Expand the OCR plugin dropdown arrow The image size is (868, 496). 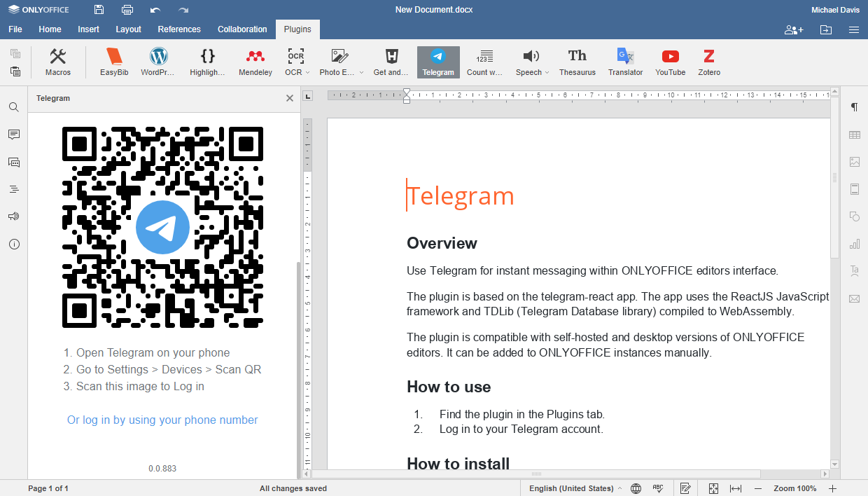[x=307, y=72]
